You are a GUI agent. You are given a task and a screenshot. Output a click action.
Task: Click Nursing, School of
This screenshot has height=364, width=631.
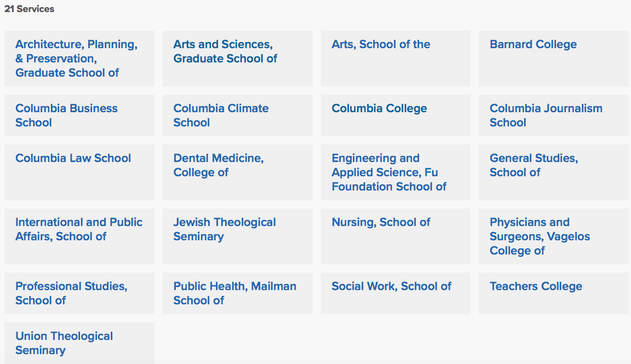(x=381, y=222)
